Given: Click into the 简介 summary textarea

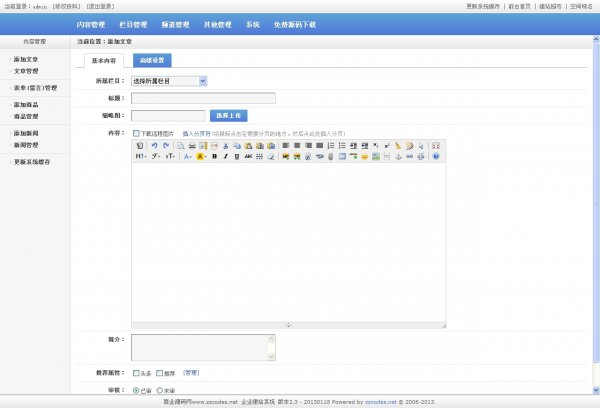Looking at the screenshot, I should pos(203,348).
